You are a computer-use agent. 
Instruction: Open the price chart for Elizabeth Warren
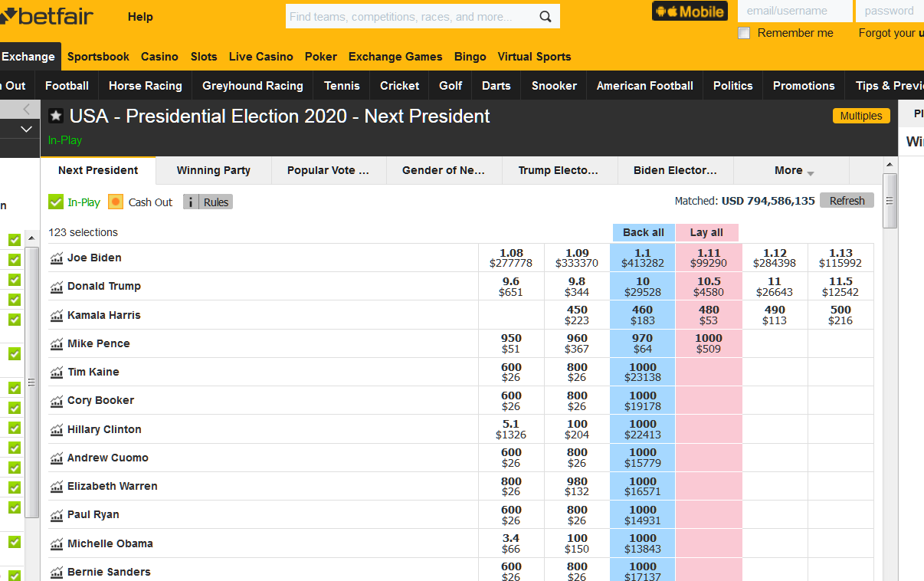(56, 487)
